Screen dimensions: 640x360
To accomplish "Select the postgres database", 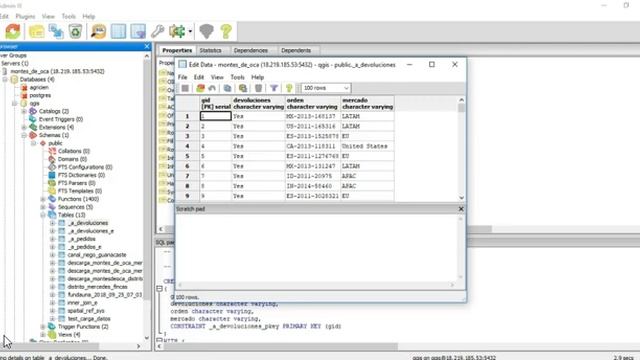I will (40, 96).
